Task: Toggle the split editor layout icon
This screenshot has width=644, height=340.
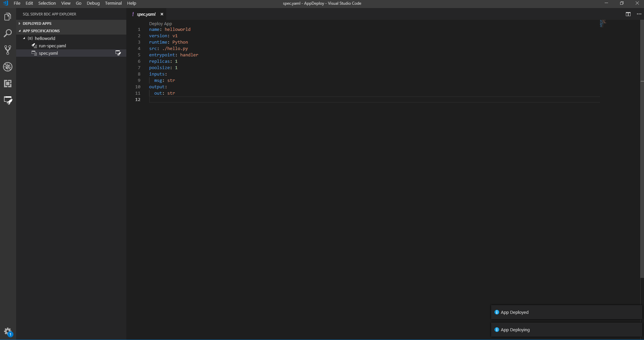Action: pyautogui.click(x=628, y=14)
